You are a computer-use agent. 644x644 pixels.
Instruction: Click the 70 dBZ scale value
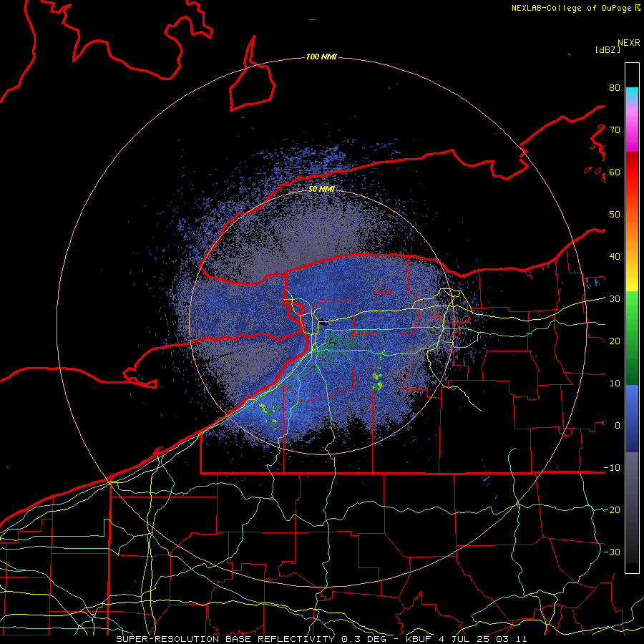615,130
